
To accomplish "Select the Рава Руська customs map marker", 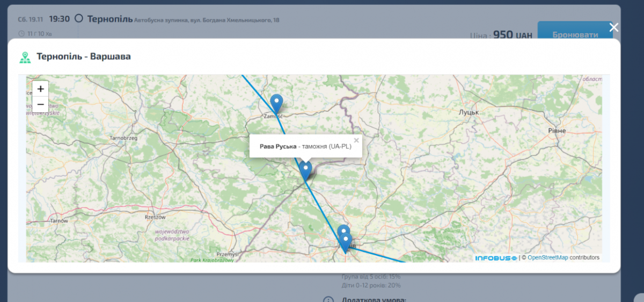I will (x=305, y=171).
